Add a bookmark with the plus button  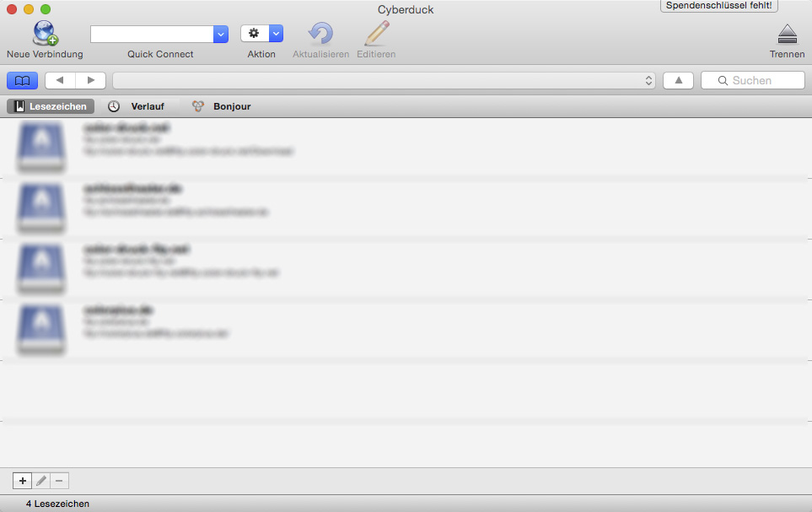point(22,481)
